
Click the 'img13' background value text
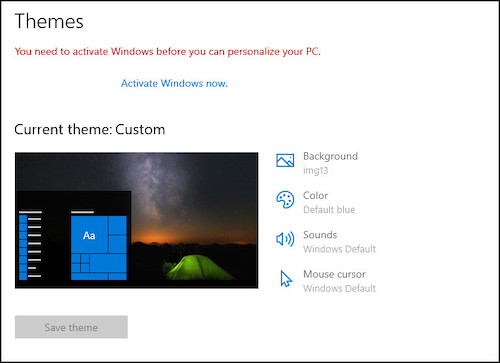(x=316, y=171)
